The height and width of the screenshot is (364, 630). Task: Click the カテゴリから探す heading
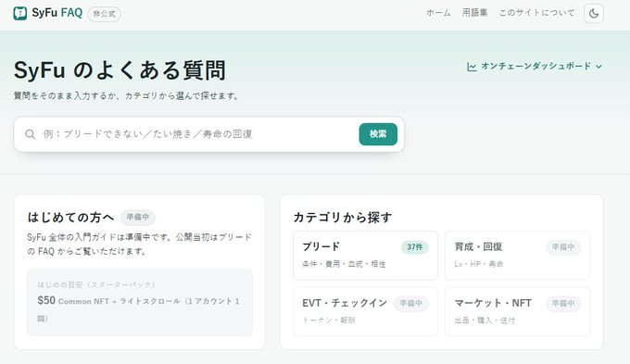coord(343,218)
